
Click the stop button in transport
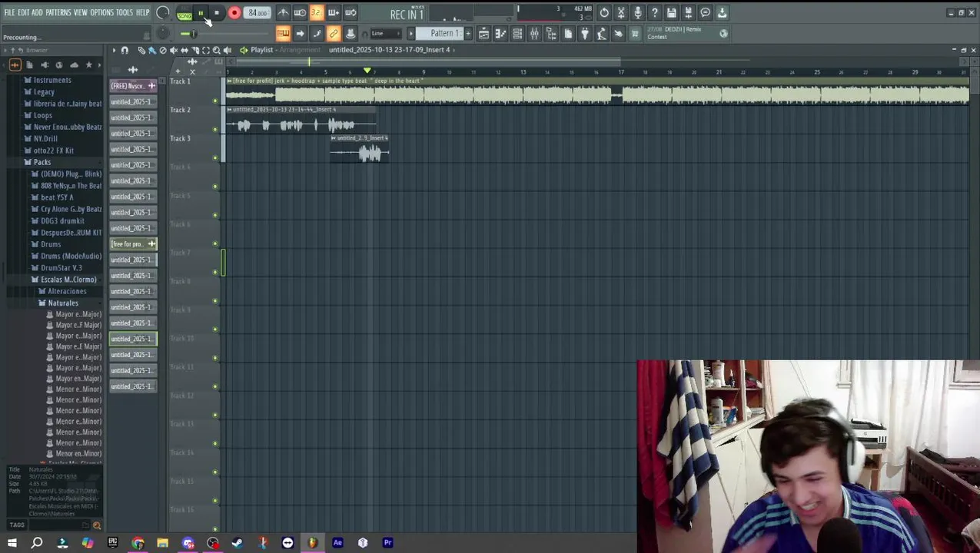[217, 13]
